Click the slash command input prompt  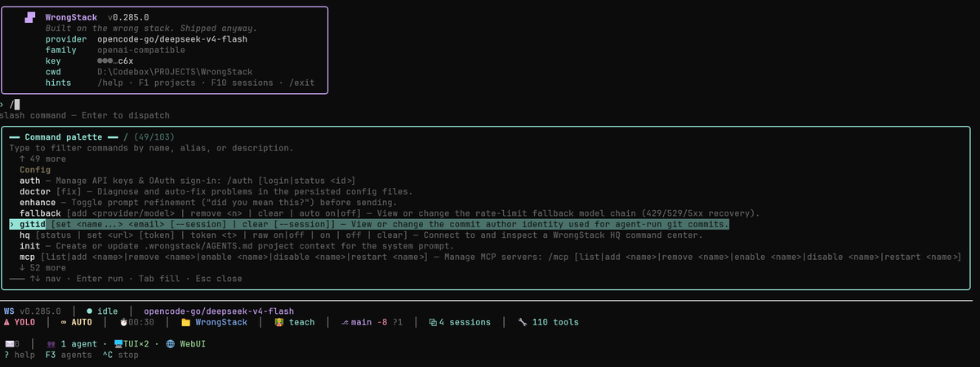click(11, 104)
